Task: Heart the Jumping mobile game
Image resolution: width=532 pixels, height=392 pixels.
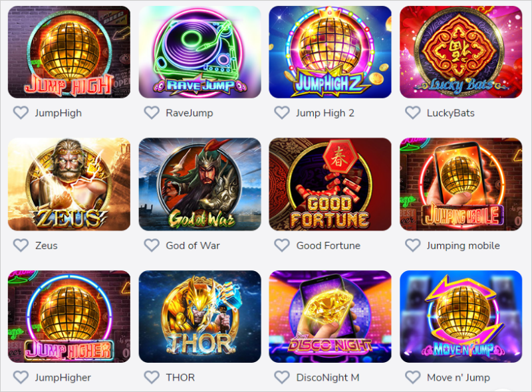Action: coord(412,245)
